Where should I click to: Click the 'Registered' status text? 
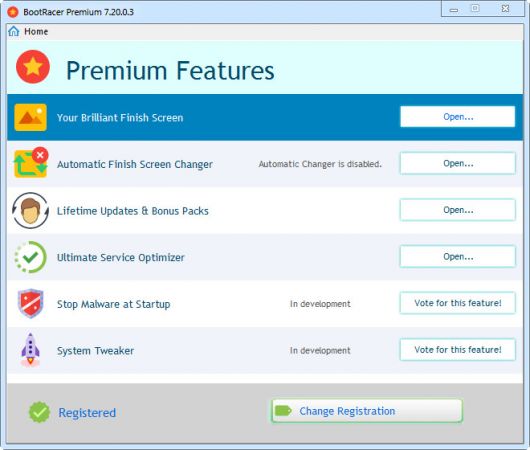click(x=87, y=412)
